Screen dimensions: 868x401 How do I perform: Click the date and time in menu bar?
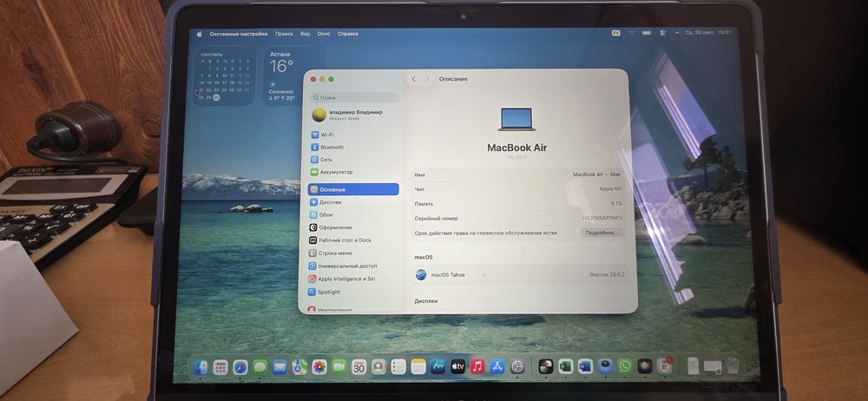708,33
